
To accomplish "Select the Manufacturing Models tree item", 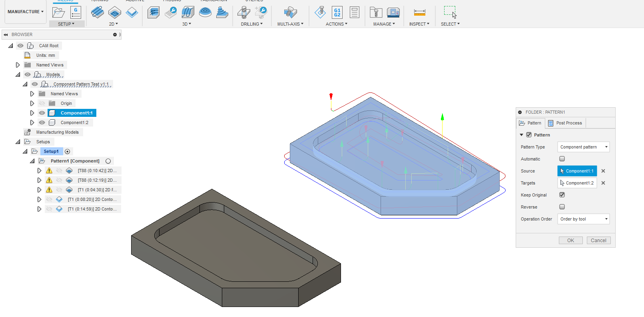I will click(57, 132).
